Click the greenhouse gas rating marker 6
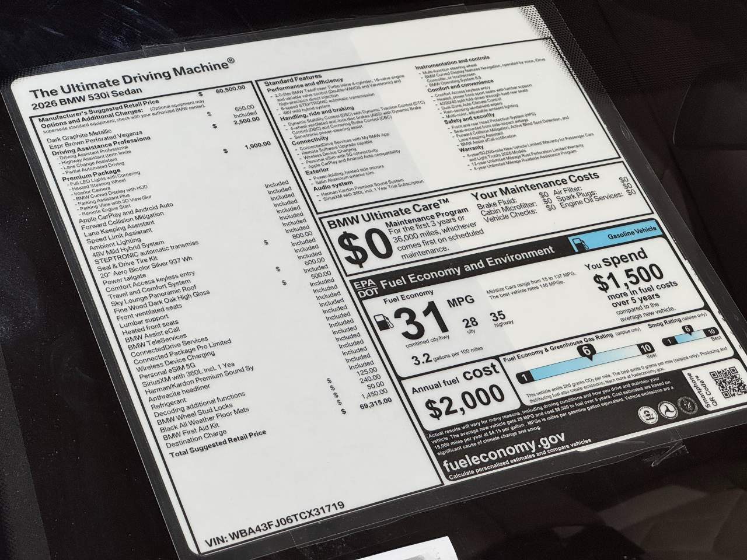 (587, 351)
